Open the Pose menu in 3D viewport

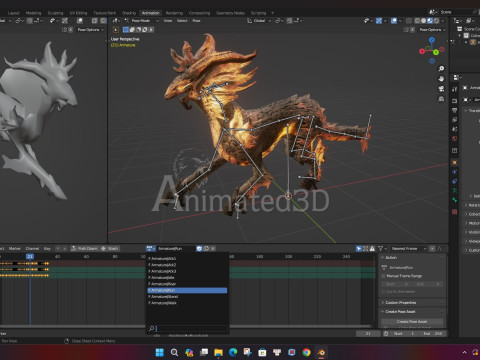coord(196,21)
